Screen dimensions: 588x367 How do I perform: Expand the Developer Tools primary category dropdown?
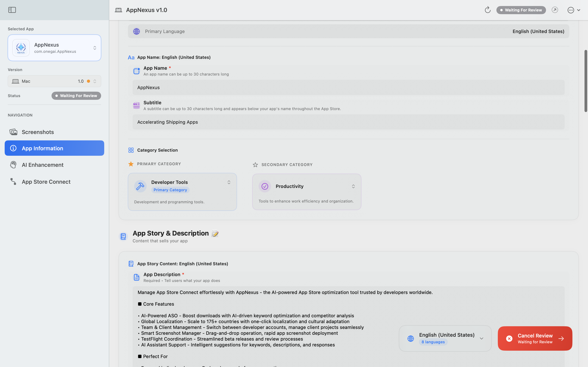pyautogui.click(x=229, y=182)
